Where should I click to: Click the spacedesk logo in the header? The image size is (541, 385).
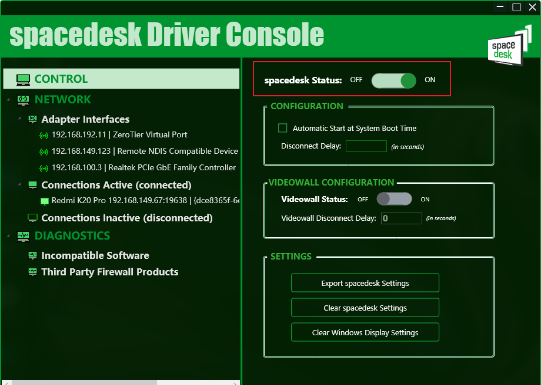pyautogui.click(x=510, y=45)
